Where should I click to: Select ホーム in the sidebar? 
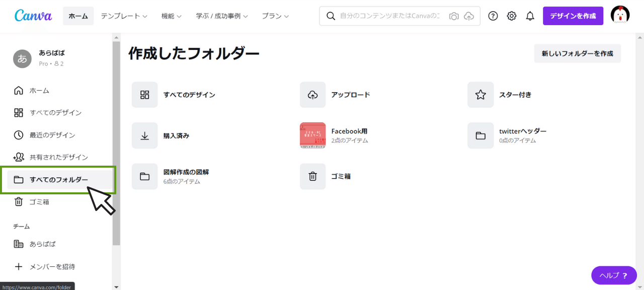click(x=59, y=91)
